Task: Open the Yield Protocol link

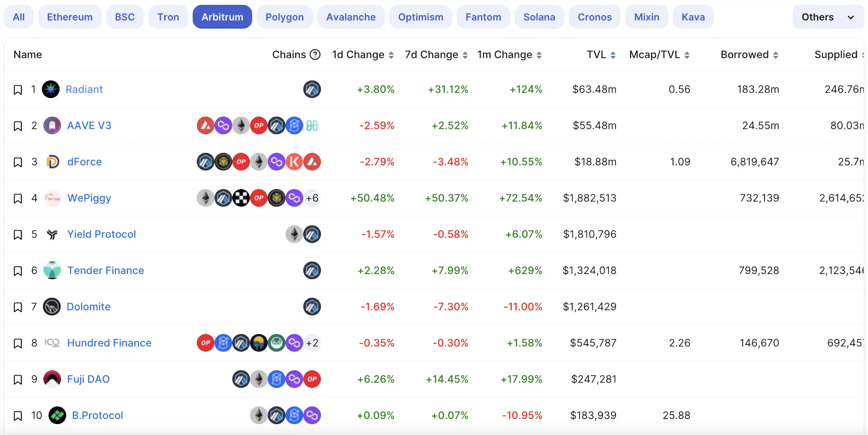Action: coord(101,234)
